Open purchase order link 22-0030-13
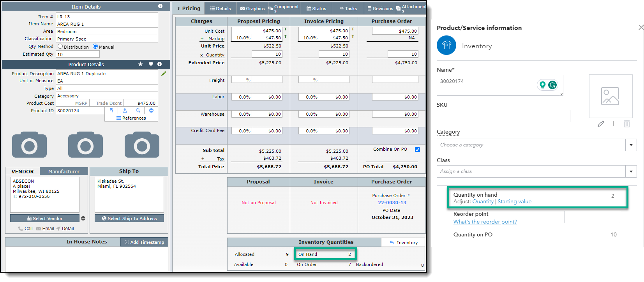Image resolution: width=644 pixels, height=282 pixels. (392, 203)
